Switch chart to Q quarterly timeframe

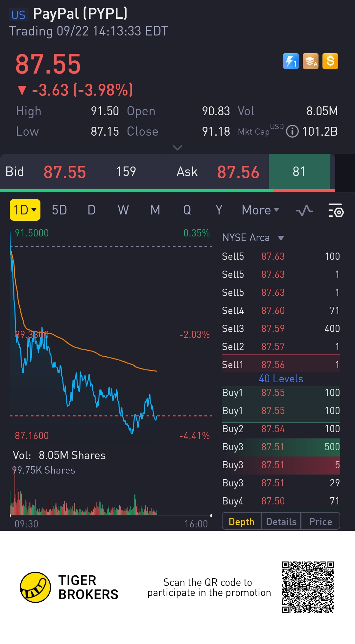point(187,210)
